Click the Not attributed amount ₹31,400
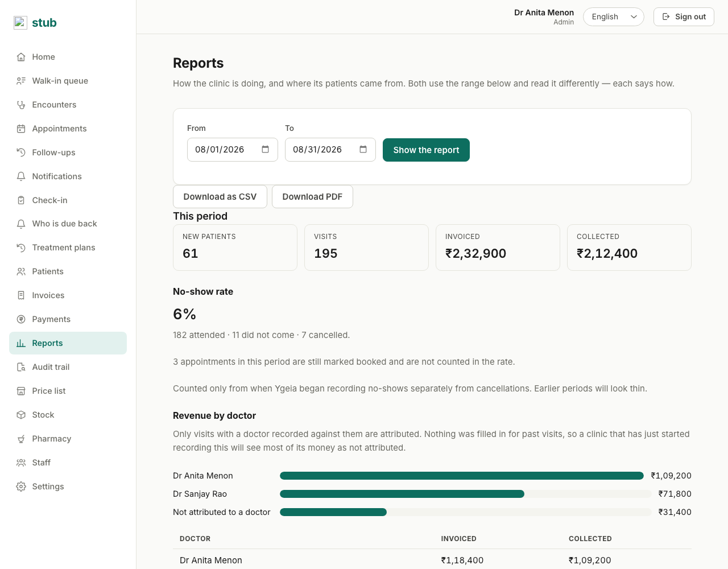Image resolution: width=728 pixels, height=569 pixels. point(675,512)
